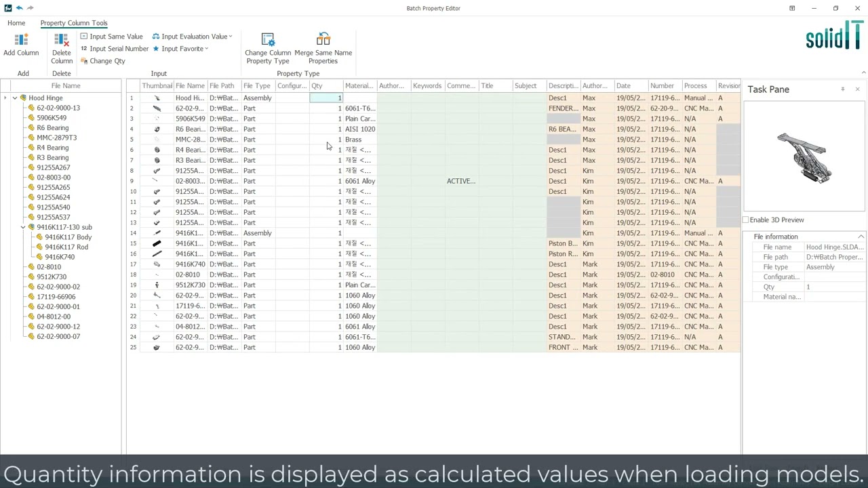Select 5906K549 in the file tree
Image resolution: width=868 pixels, height=488 pixels.
[52, 118]
